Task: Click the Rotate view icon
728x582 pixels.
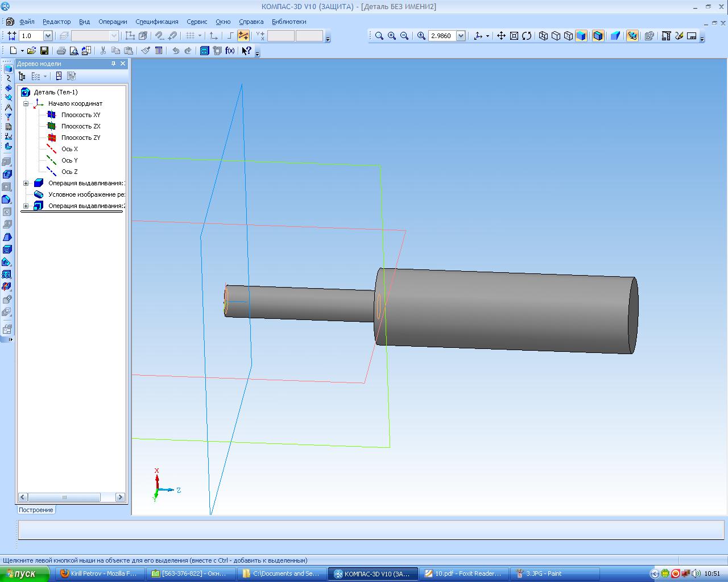Action: pos(527,36)
